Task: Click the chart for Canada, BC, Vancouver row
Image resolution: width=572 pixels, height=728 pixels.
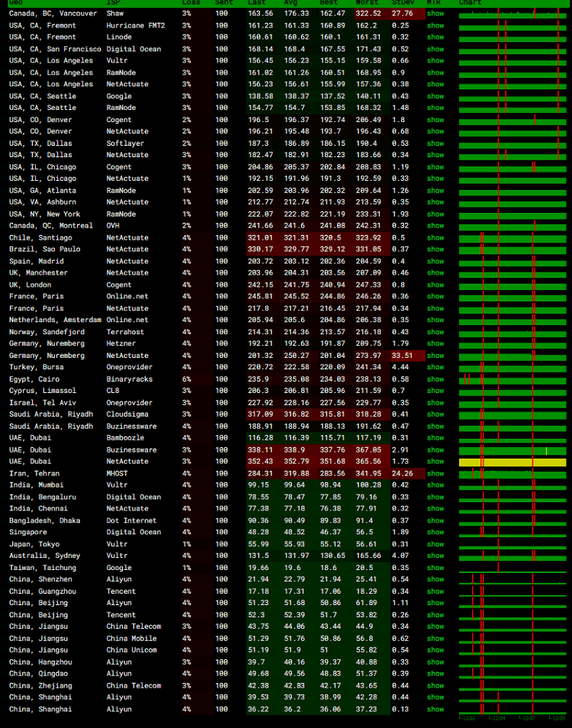Action: 513,14
